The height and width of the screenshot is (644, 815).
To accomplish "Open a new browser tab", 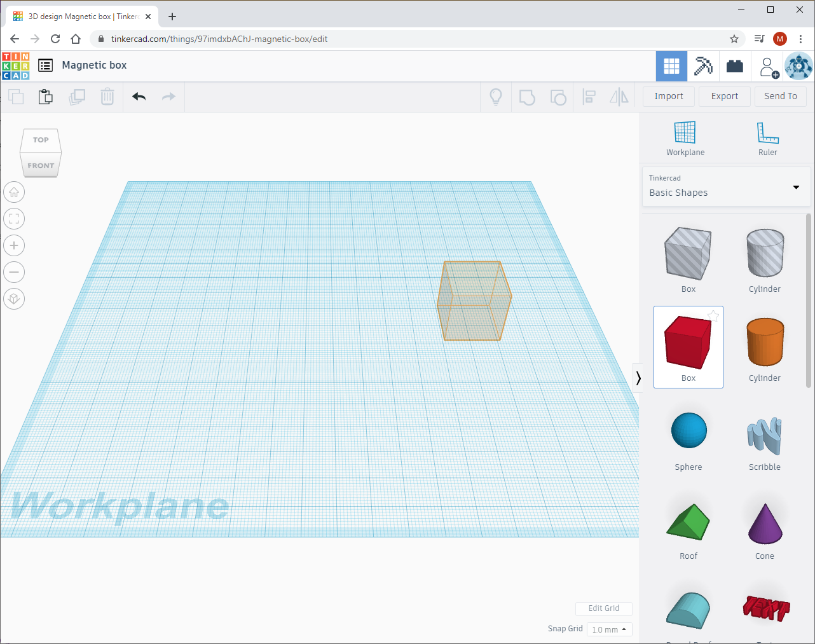I will [172, 17].
